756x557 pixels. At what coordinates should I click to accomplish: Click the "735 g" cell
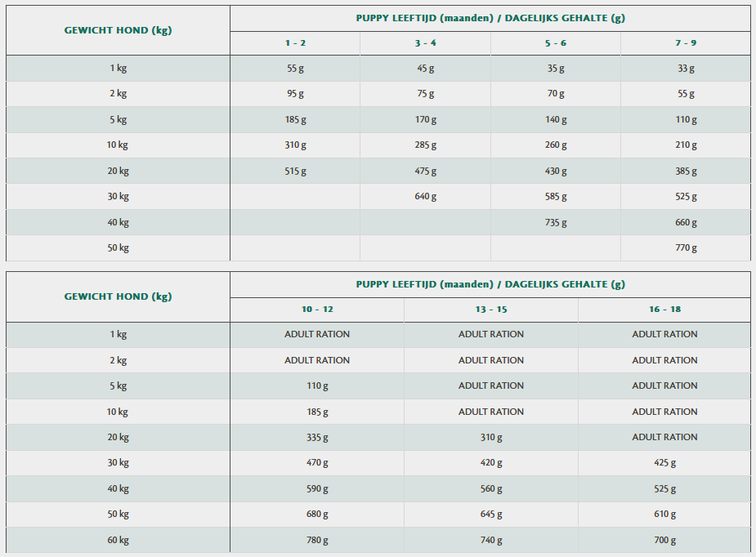[556, 222]
